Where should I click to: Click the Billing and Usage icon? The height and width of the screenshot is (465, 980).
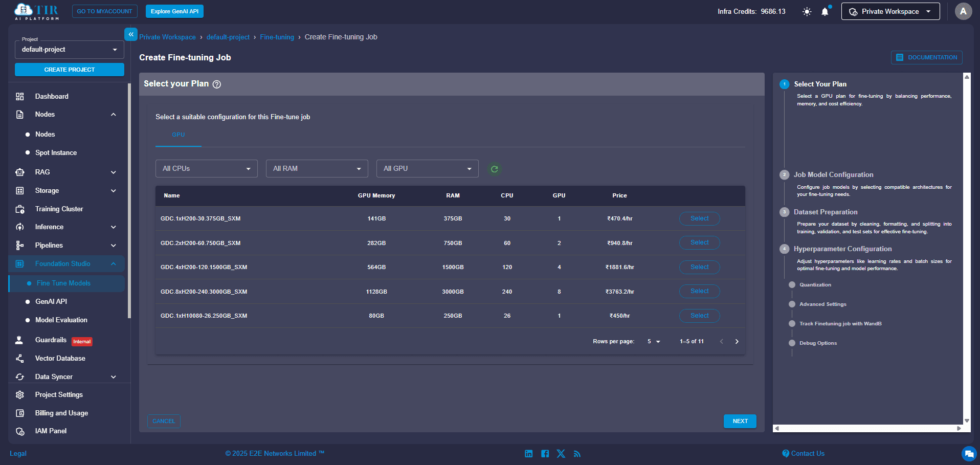point(20,413)
